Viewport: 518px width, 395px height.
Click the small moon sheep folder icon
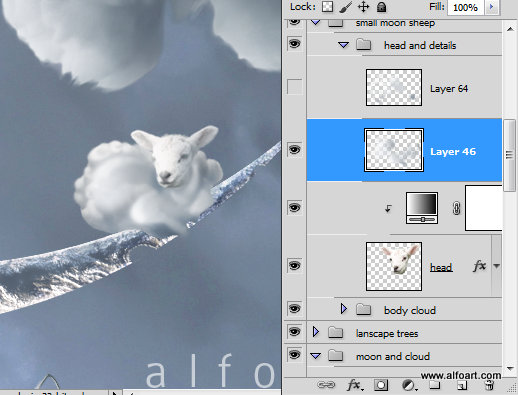335,23
